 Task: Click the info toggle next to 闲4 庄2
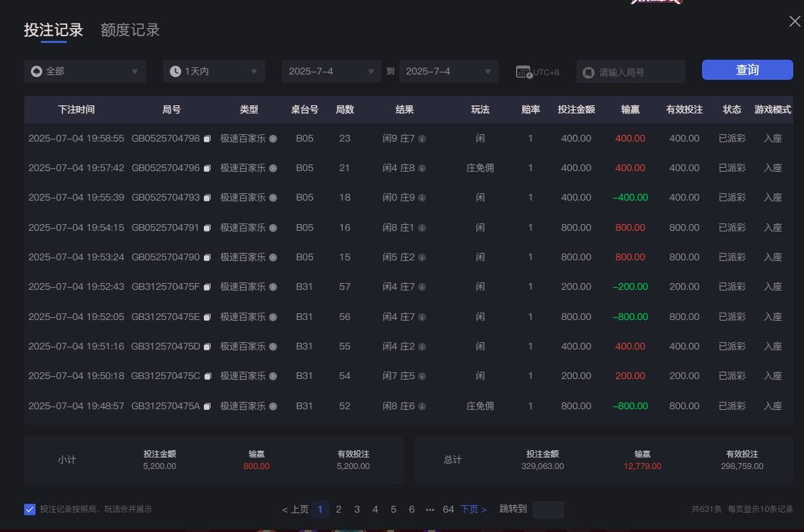[x=423, y=346]
